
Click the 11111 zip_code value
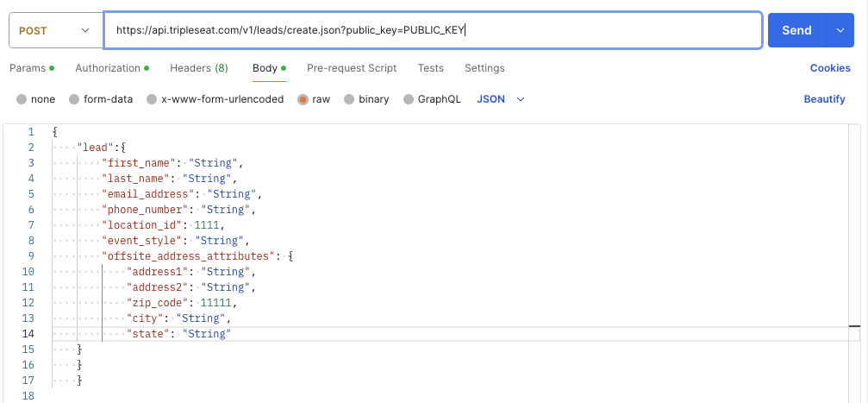point(216,303)
